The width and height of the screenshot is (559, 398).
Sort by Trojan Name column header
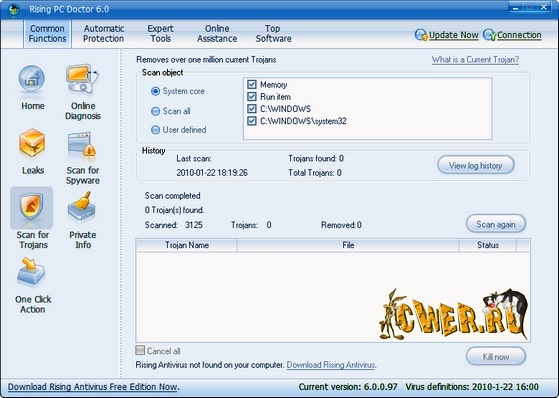(186, 245)
